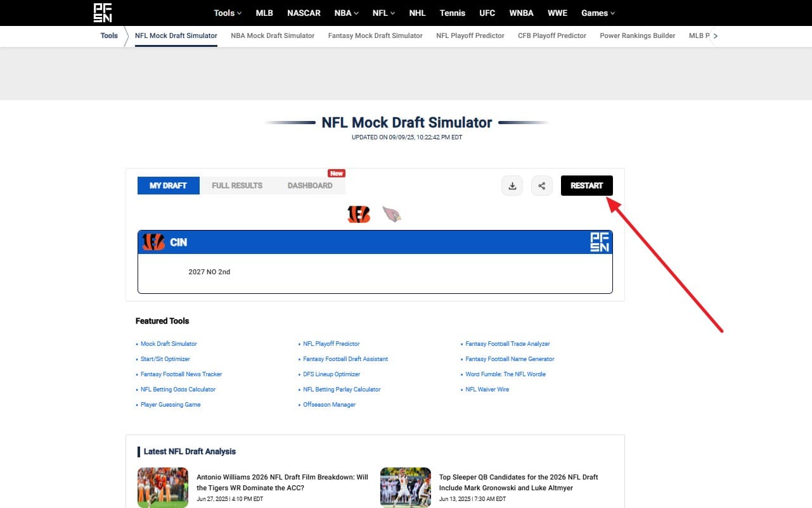This screenshot has width=812, height=508.
Task: Read Antonio Williams Film Breakdown article headline
Action: pos(282,483)
